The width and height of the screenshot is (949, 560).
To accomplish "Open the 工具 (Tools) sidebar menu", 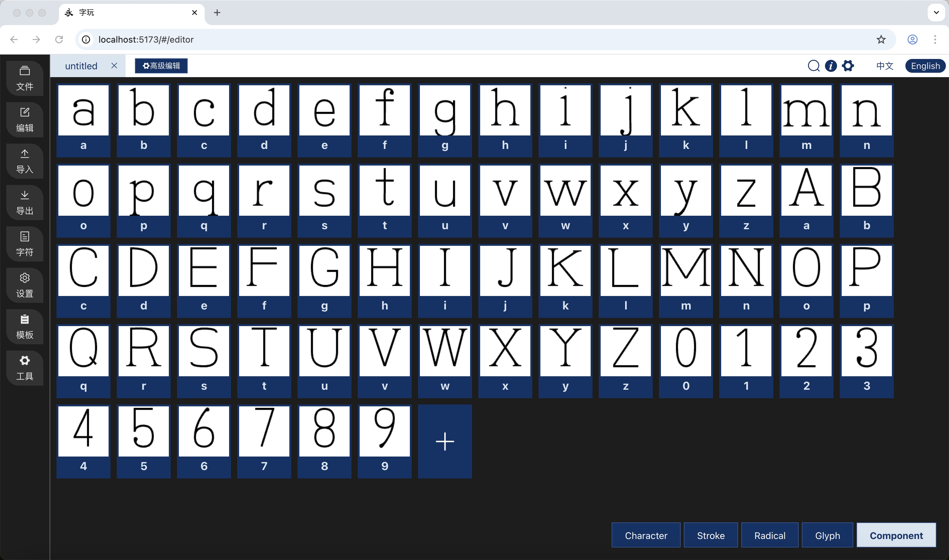I will point(24,368).
